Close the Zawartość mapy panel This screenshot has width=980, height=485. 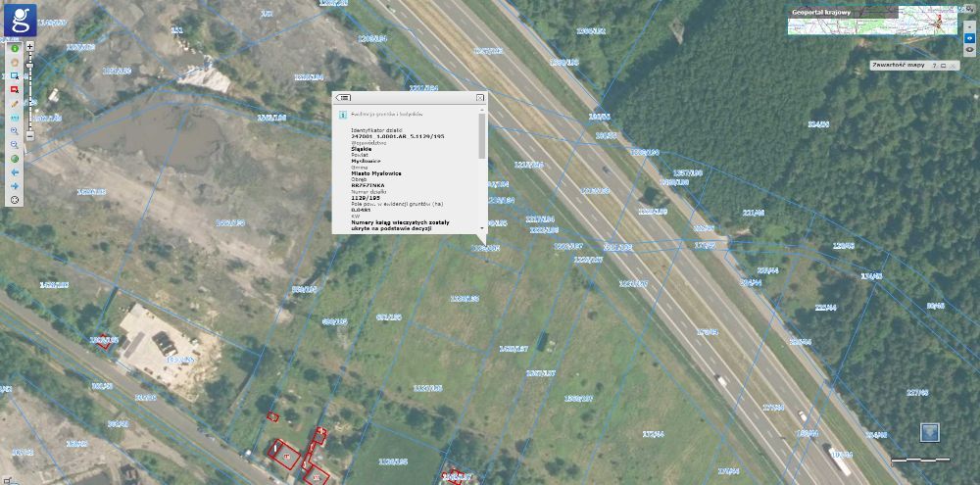953,66
